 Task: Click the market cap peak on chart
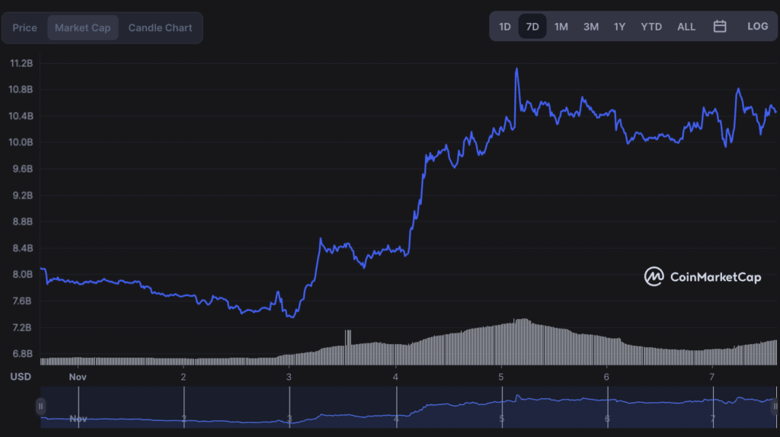click(x=516, y=70)
